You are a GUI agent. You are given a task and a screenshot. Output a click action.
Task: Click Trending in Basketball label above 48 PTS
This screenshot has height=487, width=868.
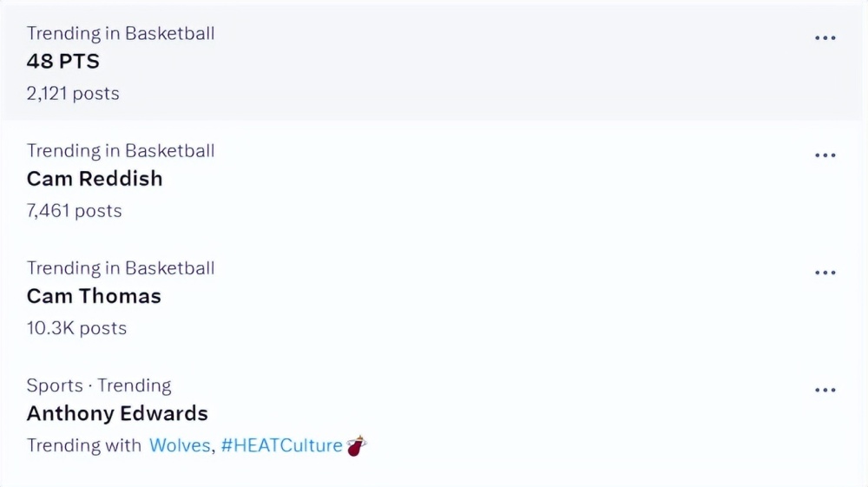(x=121, y=33)
